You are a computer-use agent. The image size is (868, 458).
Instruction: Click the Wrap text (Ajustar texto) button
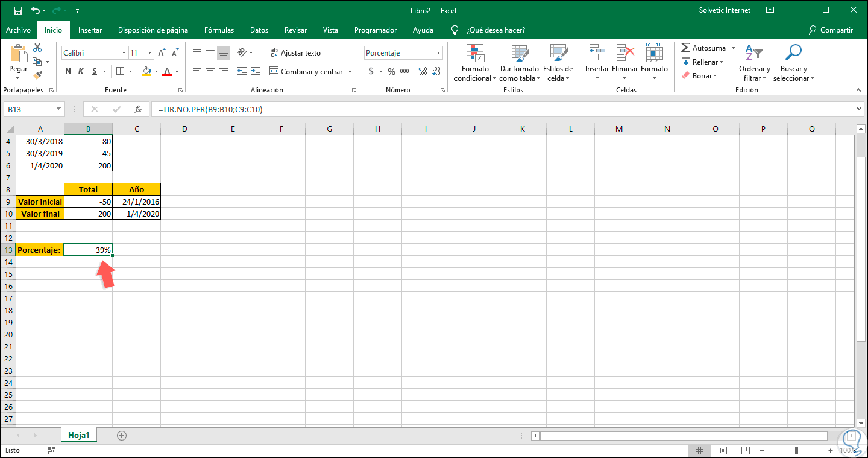[x=295, y=53]
